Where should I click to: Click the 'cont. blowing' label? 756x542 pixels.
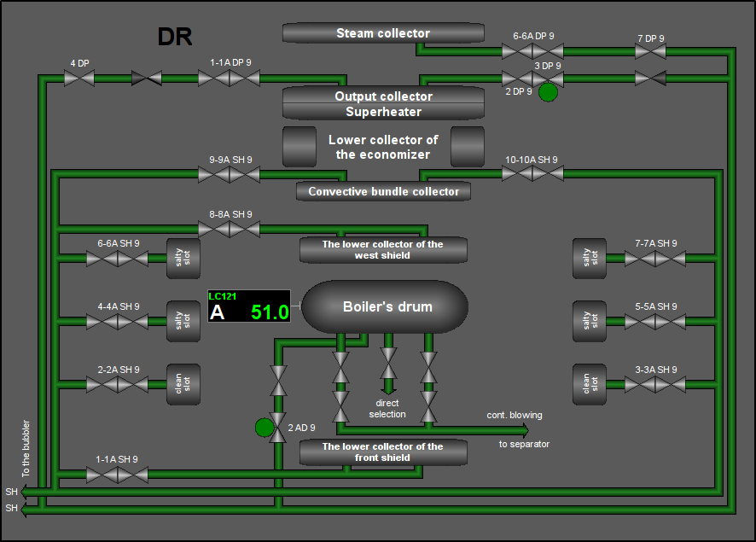click(515, 415)
